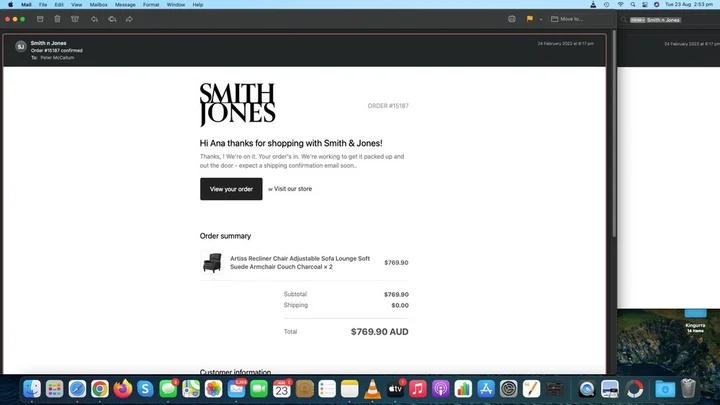Delete this email using the trash icon
The height and width of the screenshot is (405, 720).
[57, 19]
